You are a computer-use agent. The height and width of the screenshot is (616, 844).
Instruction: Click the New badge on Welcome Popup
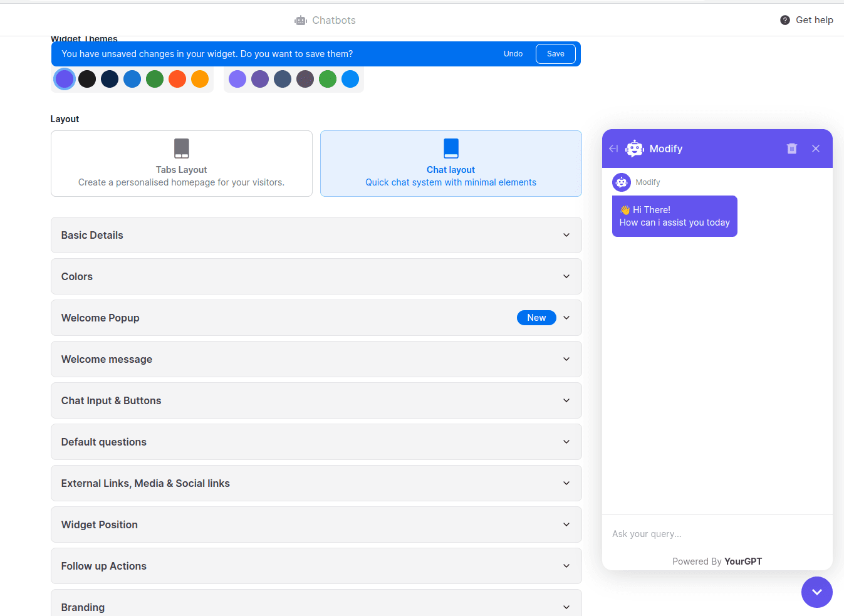pos(536,318)
